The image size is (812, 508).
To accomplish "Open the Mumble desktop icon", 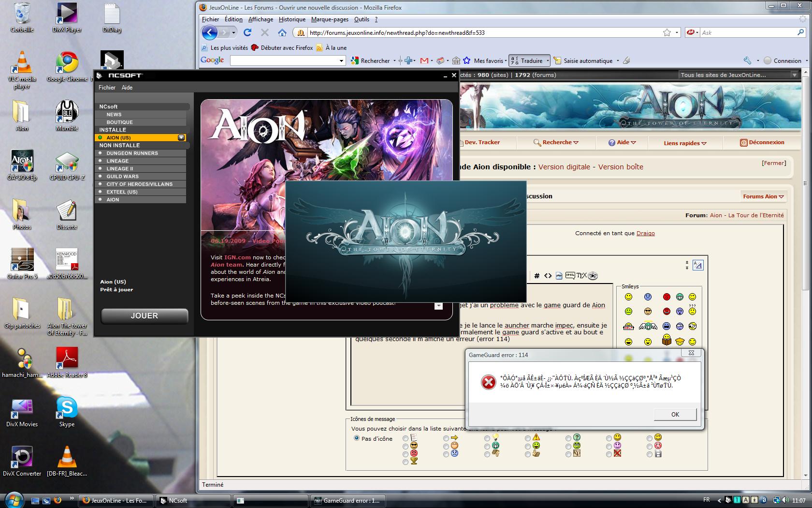I will tap(67, 116).
